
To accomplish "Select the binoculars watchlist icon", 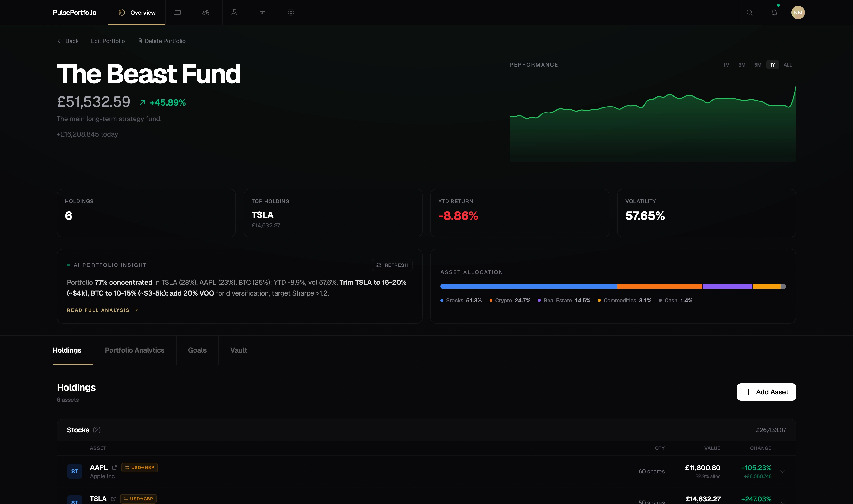I will click(206, 13).
